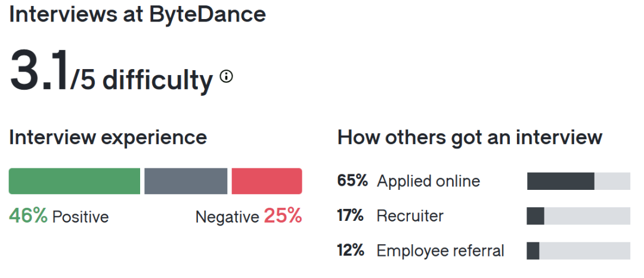Click the "Applied online" label
The image size is (644, 278).
coord(428,181)
